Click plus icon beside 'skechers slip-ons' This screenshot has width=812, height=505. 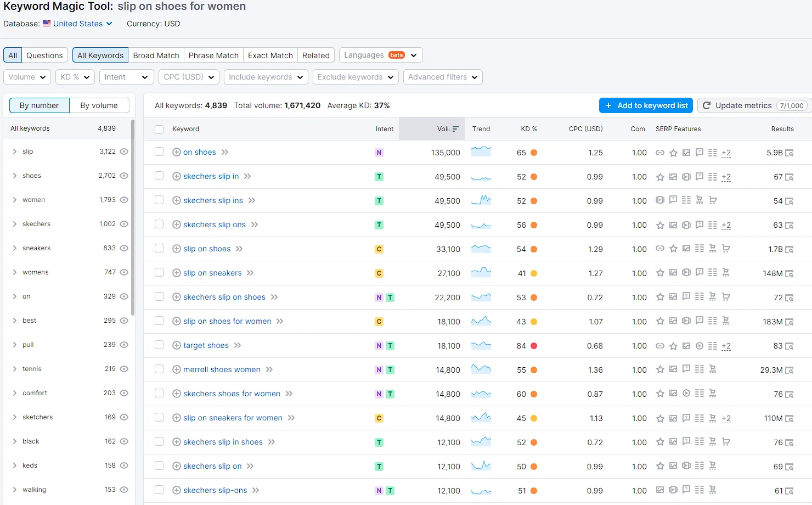(x=177, y=490)
